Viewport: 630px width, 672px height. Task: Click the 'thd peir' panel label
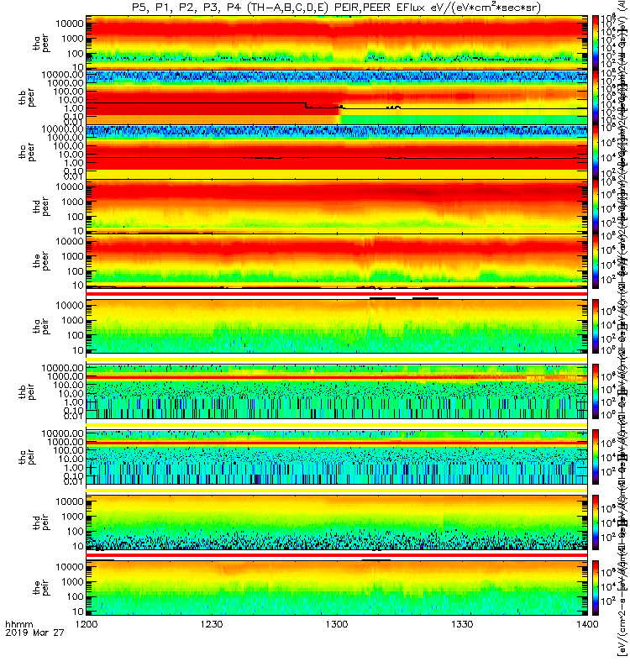[41, 522]
